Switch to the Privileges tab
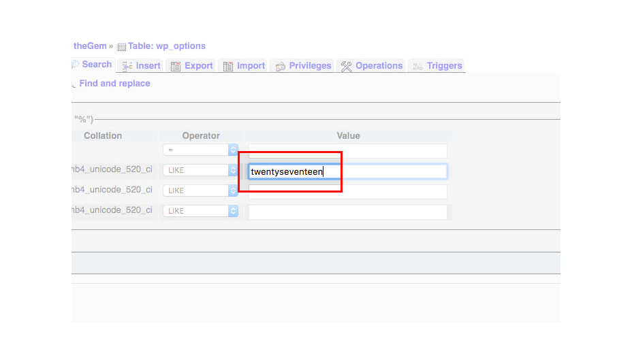632x364 pixels. coord(302,65)
